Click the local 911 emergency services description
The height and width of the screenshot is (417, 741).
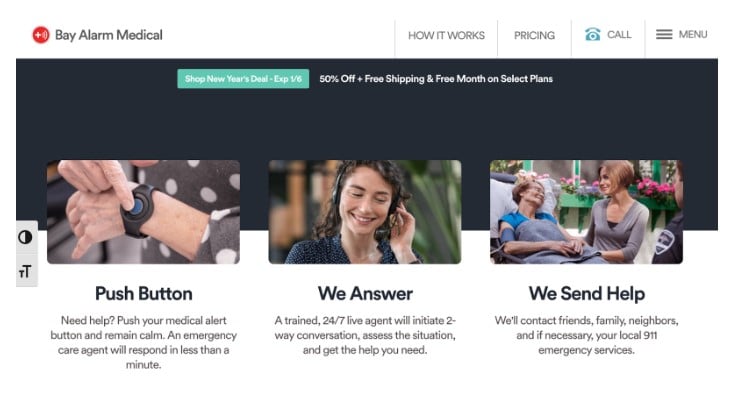(x=586, y=335)
